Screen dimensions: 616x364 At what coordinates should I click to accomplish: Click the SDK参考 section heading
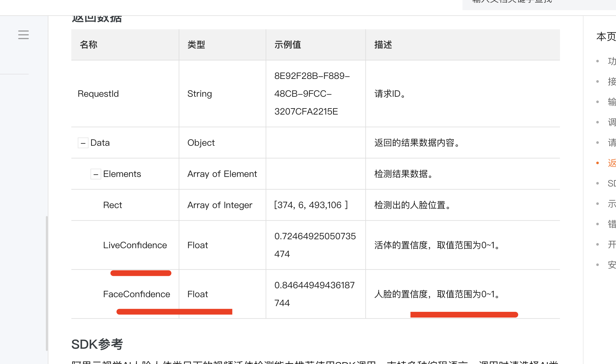(97, 344)
